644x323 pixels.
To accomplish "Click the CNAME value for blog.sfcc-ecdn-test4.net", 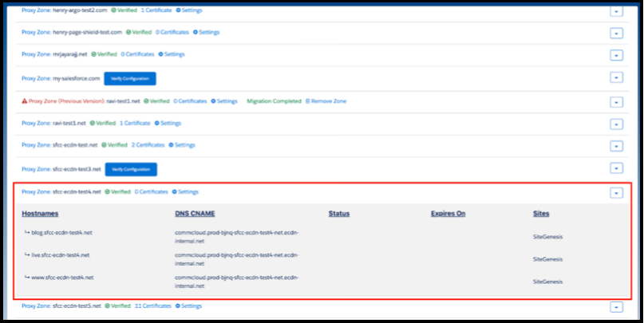I will click(236, 237).
